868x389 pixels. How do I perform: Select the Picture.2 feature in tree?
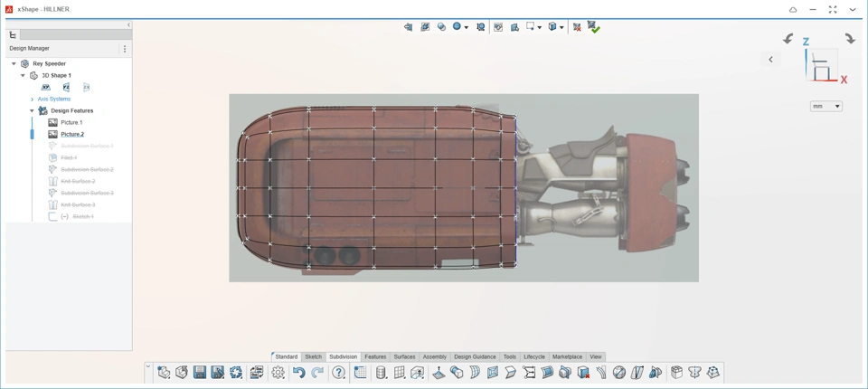71,134
